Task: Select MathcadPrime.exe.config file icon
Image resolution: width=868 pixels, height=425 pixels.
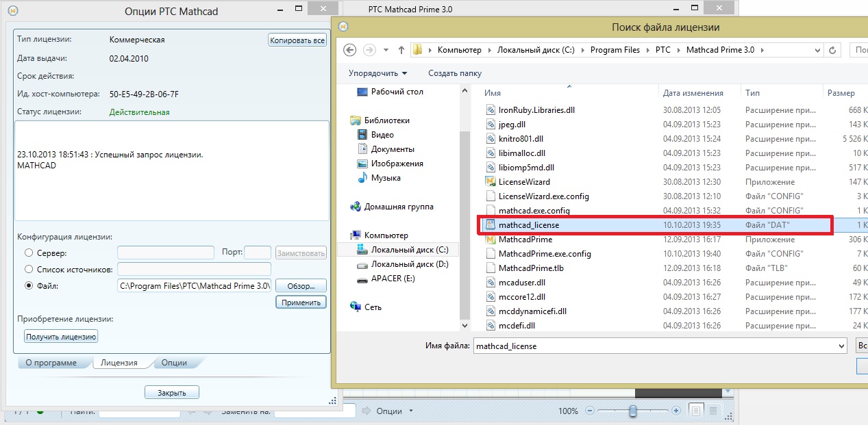Action: pos(490,254)
